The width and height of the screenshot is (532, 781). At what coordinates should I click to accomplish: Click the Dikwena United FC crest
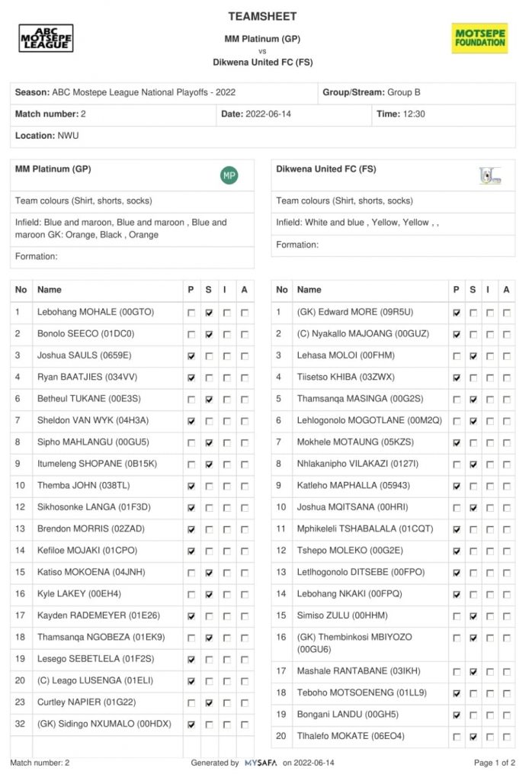pyautogui.click(x=490, y=175)
